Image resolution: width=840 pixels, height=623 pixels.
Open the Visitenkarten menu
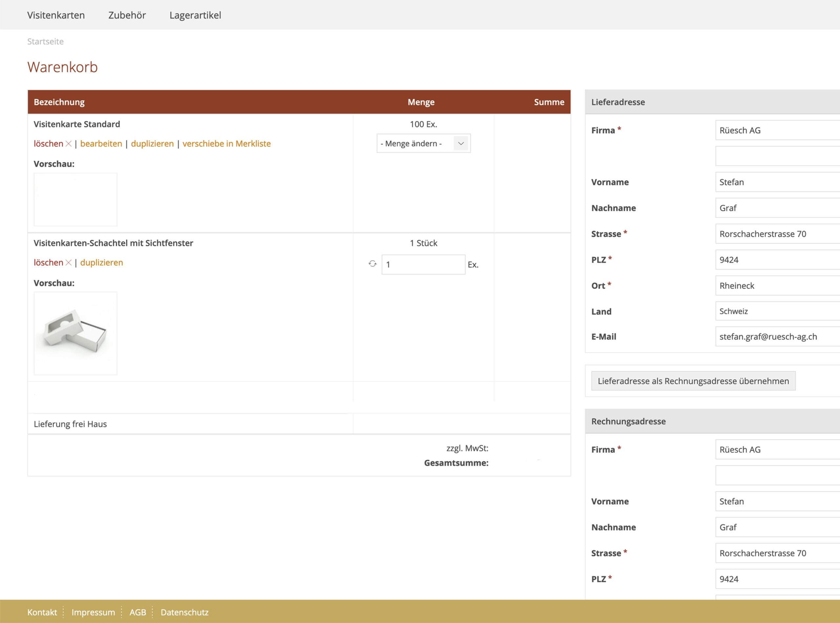click(56, 15)
